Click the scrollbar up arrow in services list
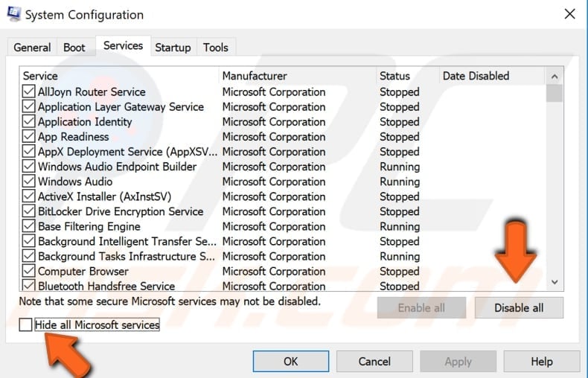This screenshot has height=378, width=588. (x=554, y=76)
